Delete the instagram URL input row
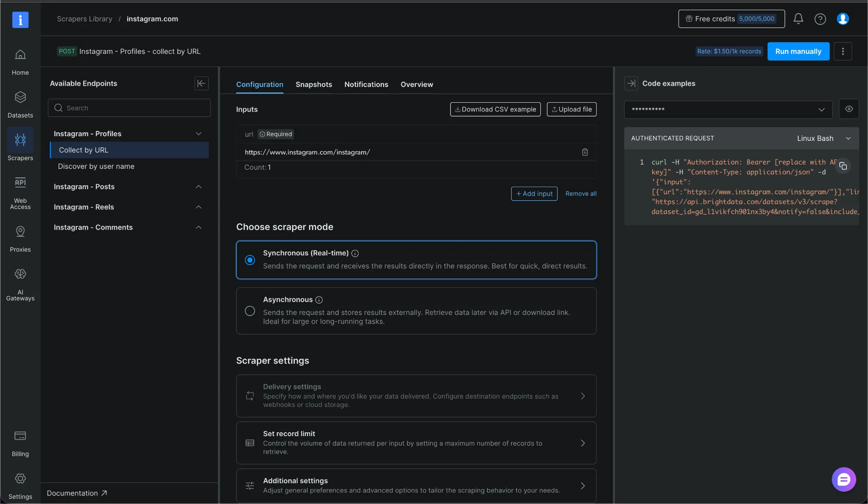The image size is (868, 504). coord(585,152)
